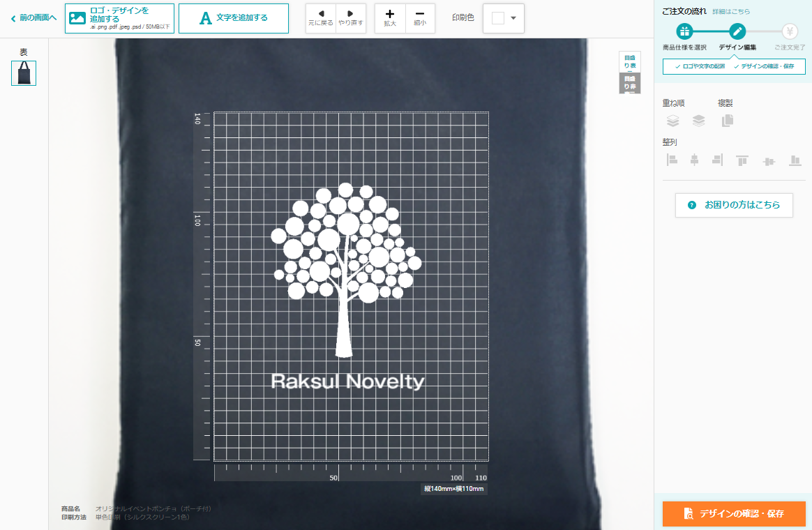The height and width of the screenshot is (530, 812).
Task: Duplicate the object with 複製 icon
Action: 728,121
